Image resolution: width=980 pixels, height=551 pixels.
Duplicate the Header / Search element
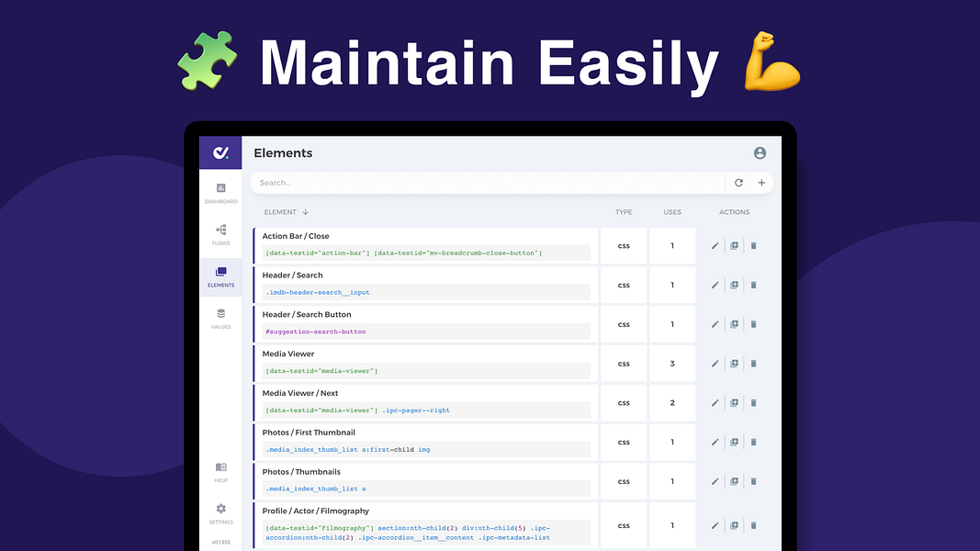tap(735, 285)
